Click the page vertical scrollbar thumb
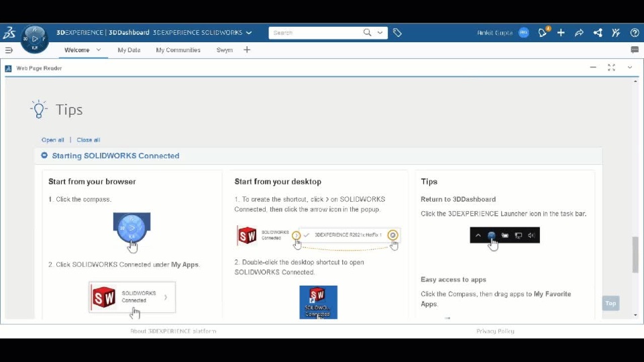 [635, 255]
